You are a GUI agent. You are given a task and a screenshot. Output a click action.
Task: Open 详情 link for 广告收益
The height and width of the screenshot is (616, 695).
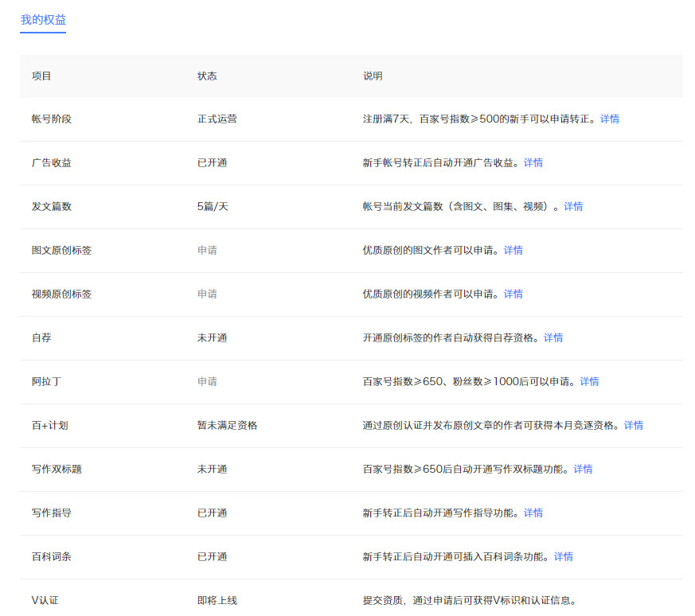533,162
